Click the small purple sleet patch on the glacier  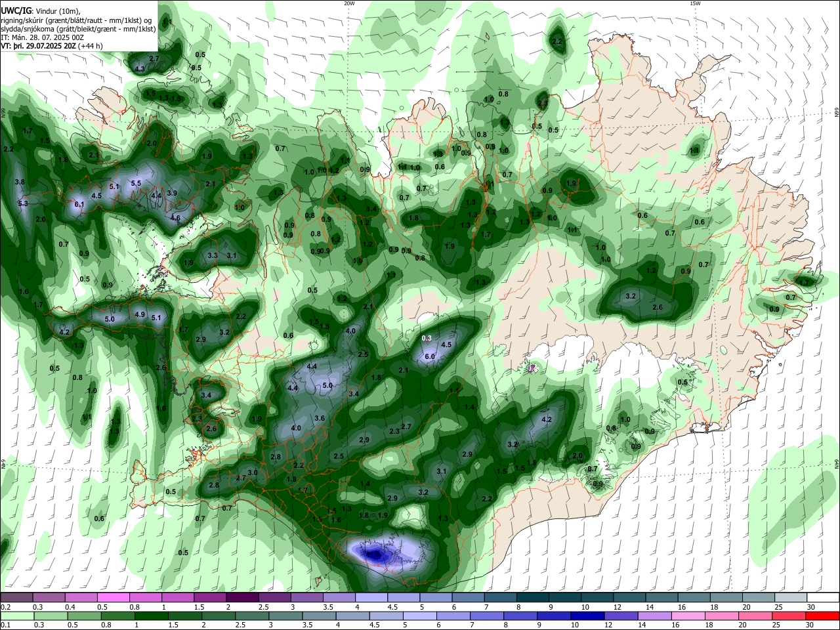[532, 368]
